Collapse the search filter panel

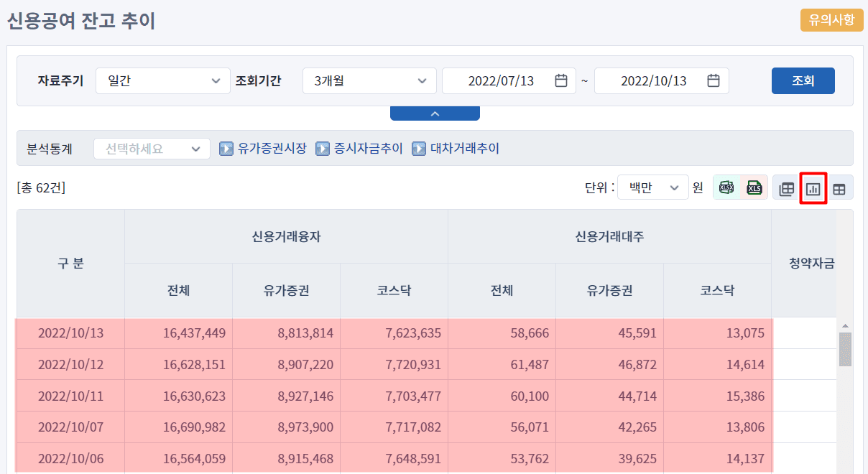click(435, 113)
